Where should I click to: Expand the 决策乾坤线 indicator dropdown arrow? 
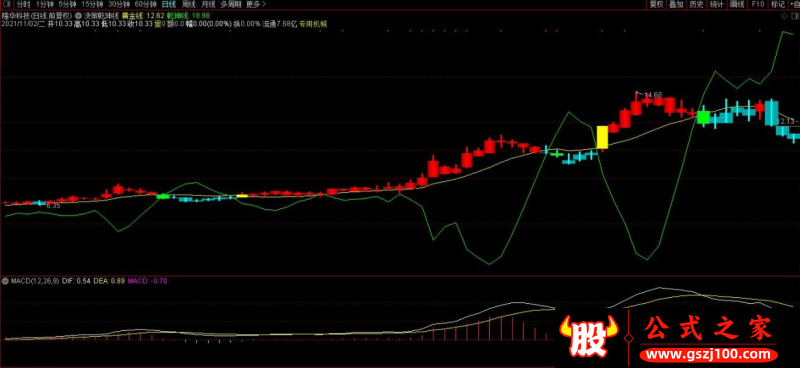click(x=78, y=16)
